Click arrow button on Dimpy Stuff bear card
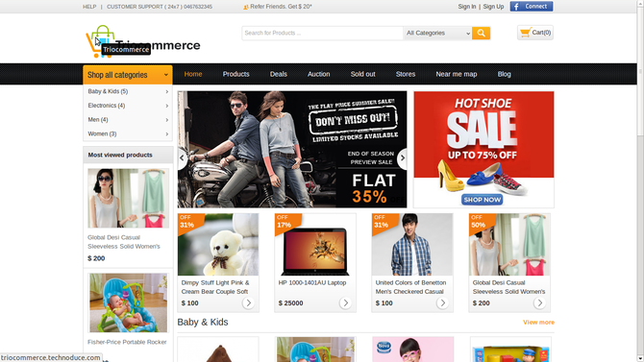 tap(248, 302)
